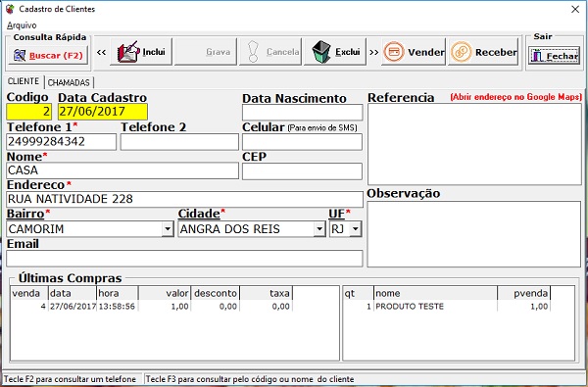Viewport: 588px width, 387px height.
Task: Expand the UF state dropdown
Action: tap(355, 228)
